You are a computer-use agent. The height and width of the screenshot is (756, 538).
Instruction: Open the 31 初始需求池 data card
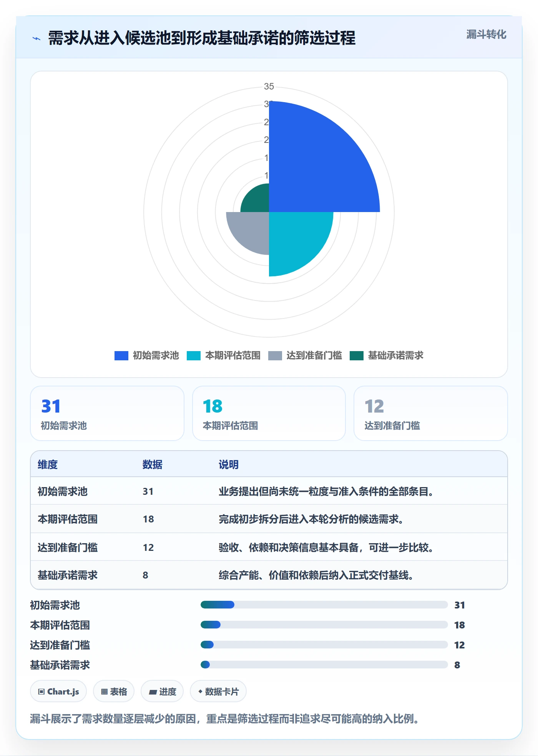[x=107, y=413]
